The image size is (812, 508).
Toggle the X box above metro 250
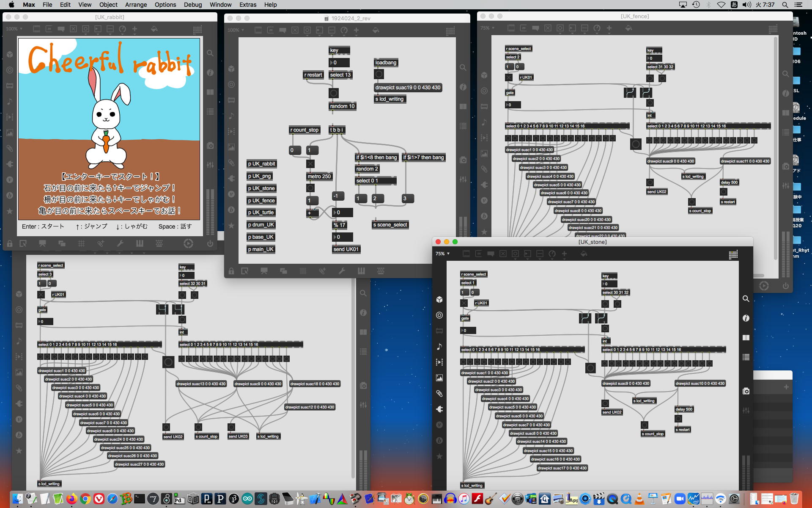click(x=310, y=164)
